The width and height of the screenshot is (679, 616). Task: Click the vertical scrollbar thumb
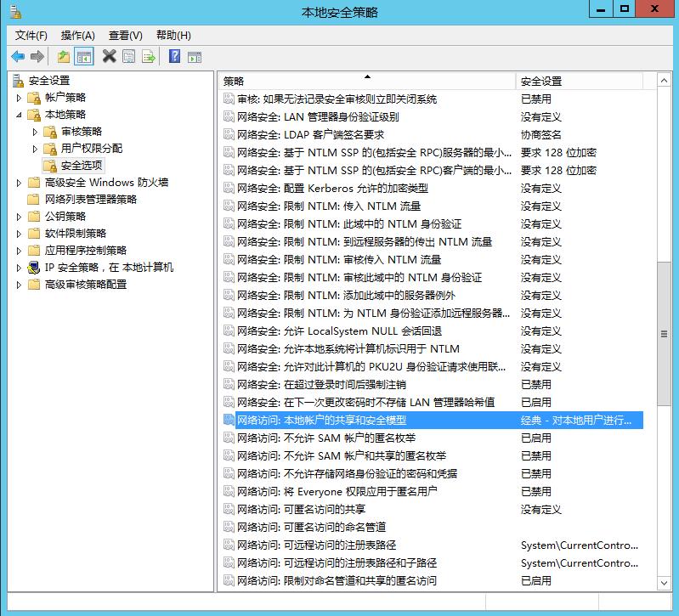[664, 333]
